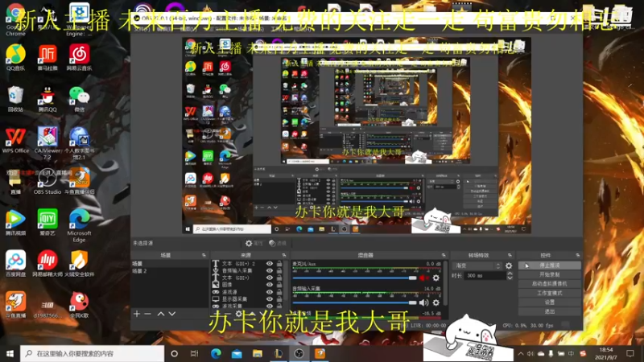Move scene down with down arrow
The height and width of the screenshot is (362, 644).
[172, 314]
